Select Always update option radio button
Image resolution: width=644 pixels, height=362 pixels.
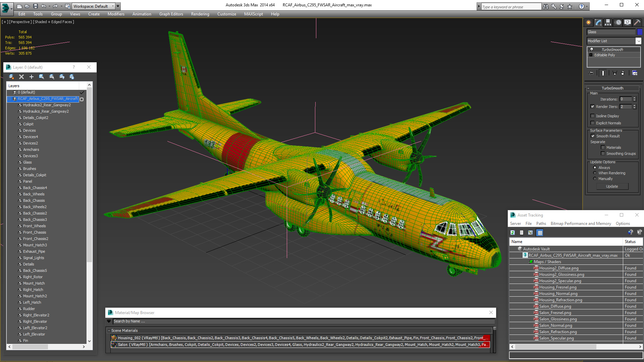coord(595,168)
